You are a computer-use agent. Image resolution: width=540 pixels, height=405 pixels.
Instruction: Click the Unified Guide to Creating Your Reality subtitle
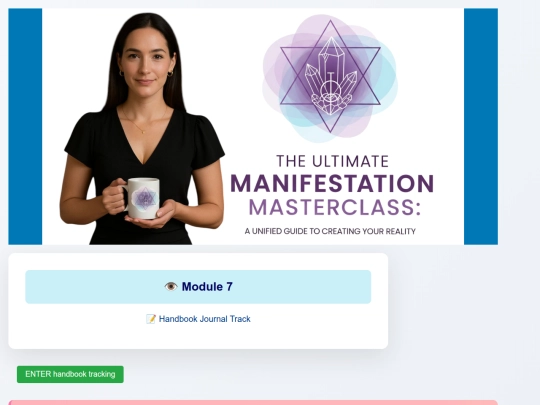coord(330,231)
